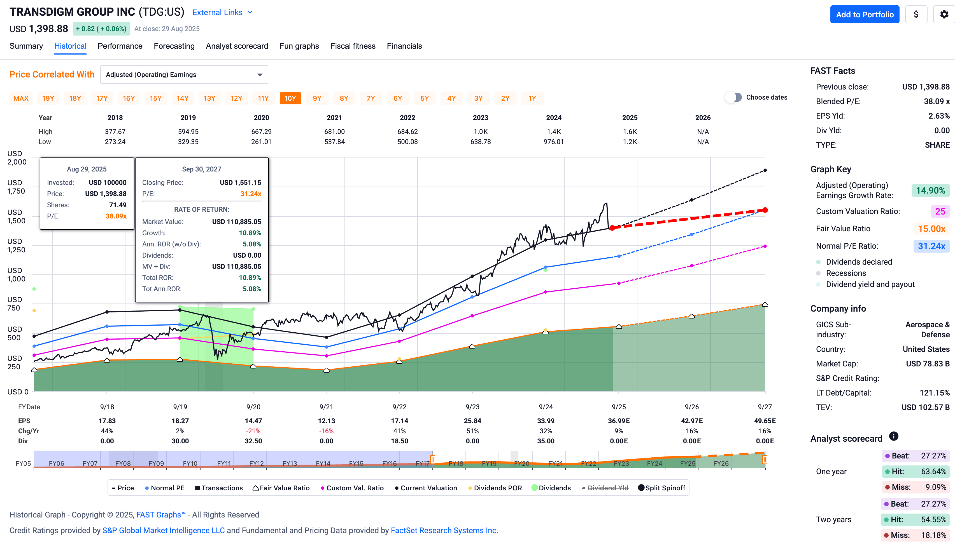Click the left timeline range slider handle
The width and height of the screenshot is (955, 560).
[x=432, y=459]
